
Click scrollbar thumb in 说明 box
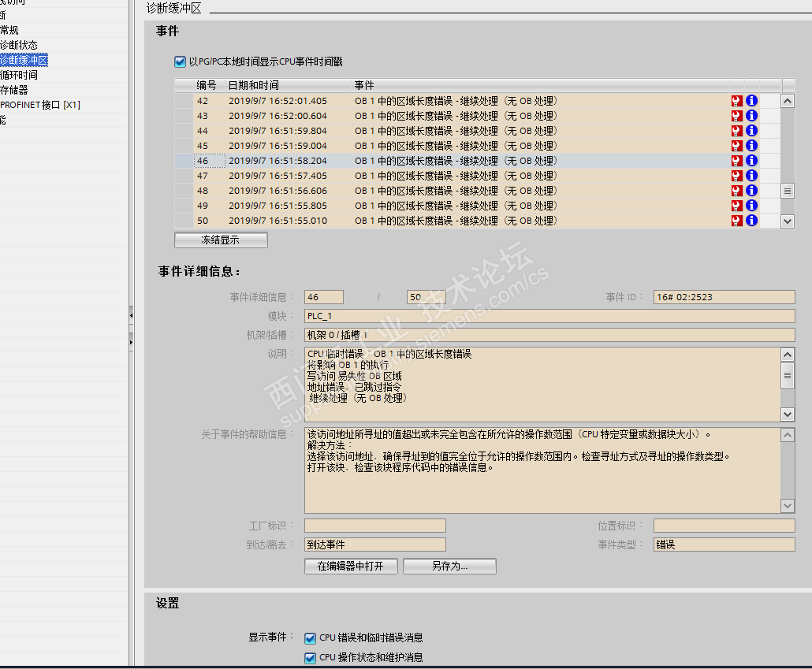coord(788,375)
